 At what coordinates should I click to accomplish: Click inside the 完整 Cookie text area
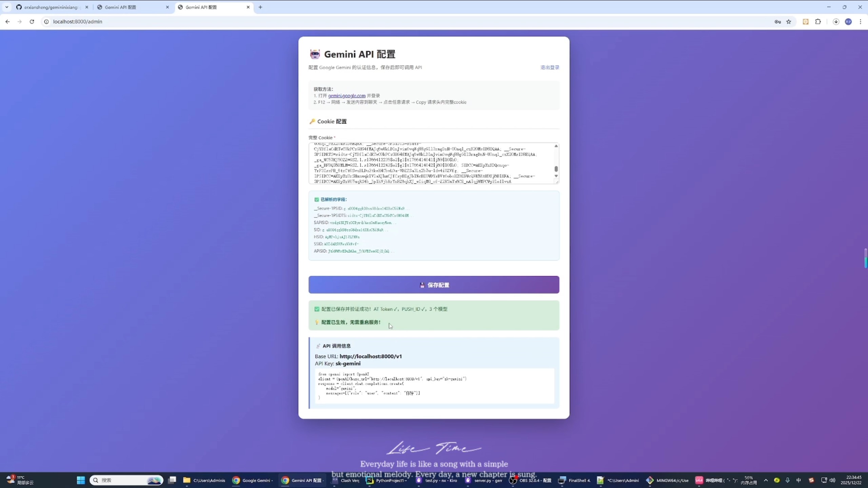pos(431,163)
